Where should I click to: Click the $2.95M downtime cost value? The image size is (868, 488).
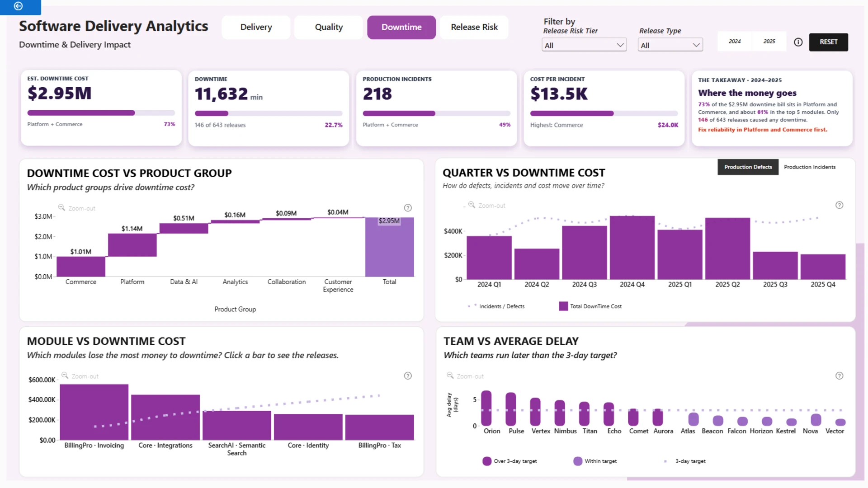click(x=59, y=93)
